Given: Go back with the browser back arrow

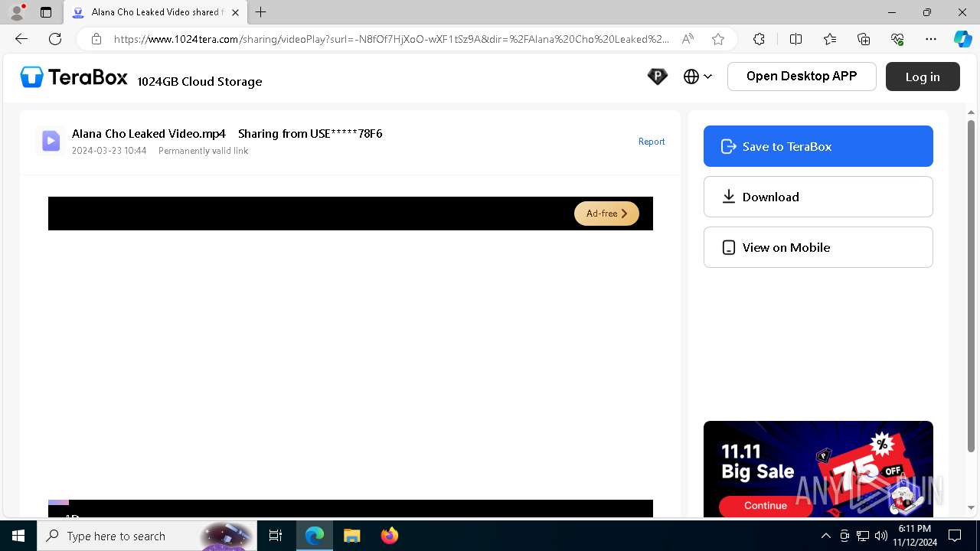Looking at the screenshot, I should (x=21, y=39).
